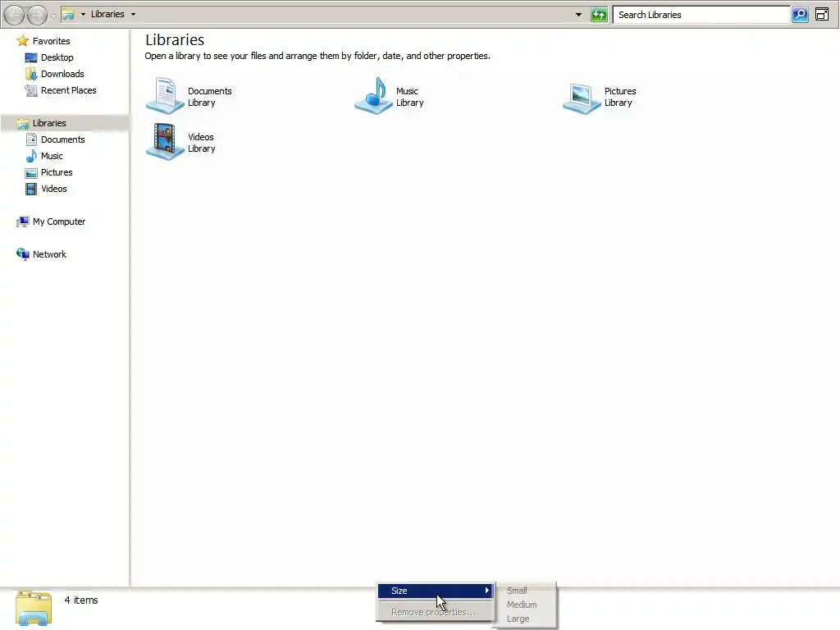The image size is (840, 630).
Task: Open address bar history dropdown
Action: (578, 15)
